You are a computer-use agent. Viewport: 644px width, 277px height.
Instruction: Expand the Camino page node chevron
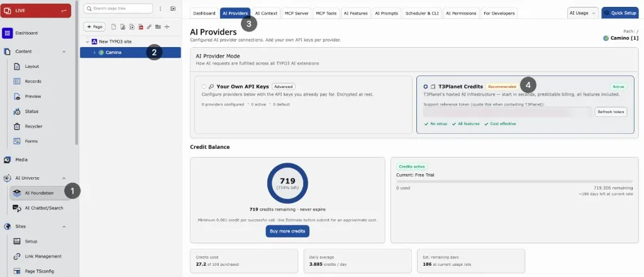(94, 53)
